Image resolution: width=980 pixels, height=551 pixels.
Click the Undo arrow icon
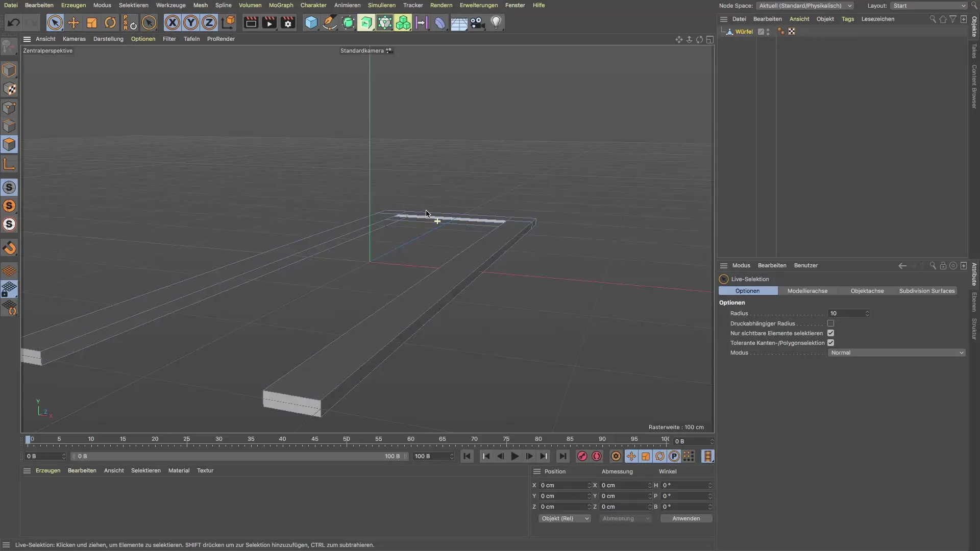click(14, 22)
